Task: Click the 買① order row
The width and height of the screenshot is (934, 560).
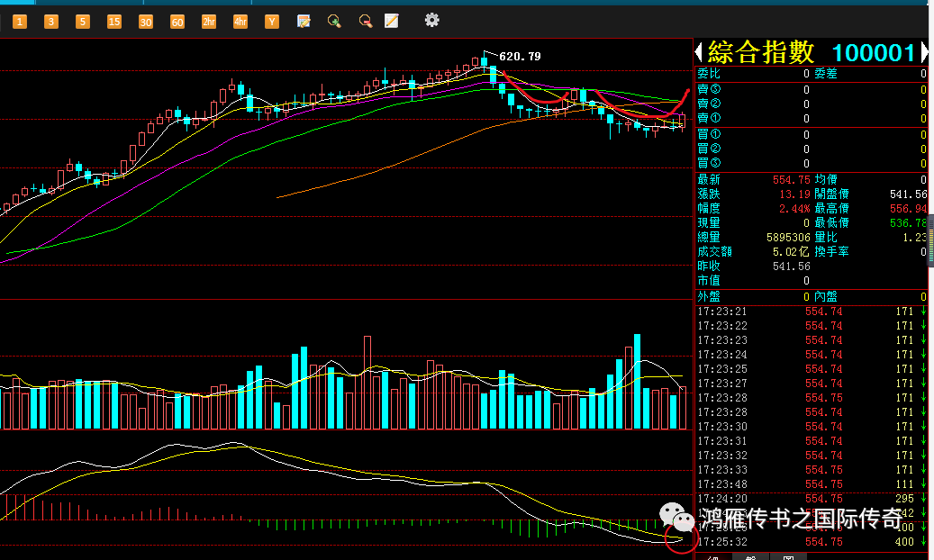Action: [x=812, y=135]
